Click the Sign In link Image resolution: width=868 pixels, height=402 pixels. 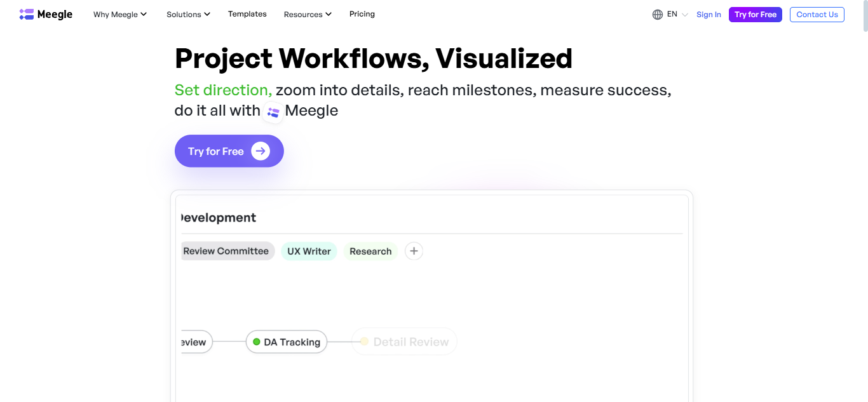pyautogui.click(x=709, y=15)
